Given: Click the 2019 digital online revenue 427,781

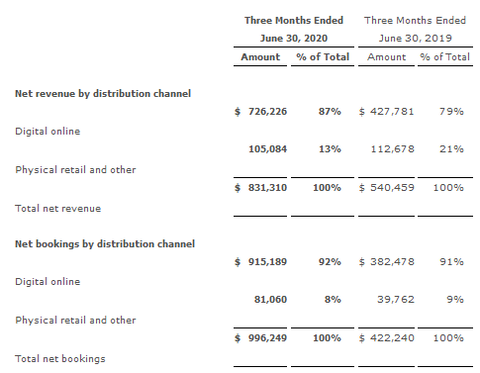Looking at the screenshot, I should coord(392,111).
